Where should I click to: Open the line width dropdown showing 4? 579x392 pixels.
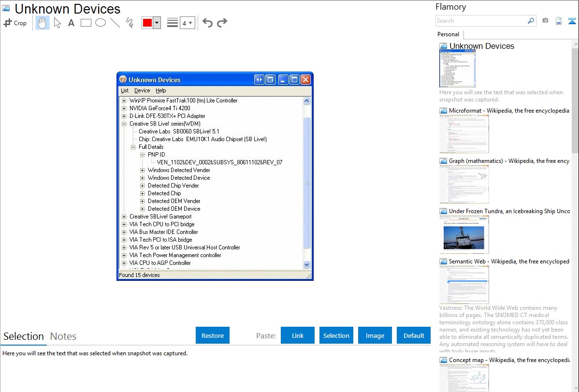point(187,23)
